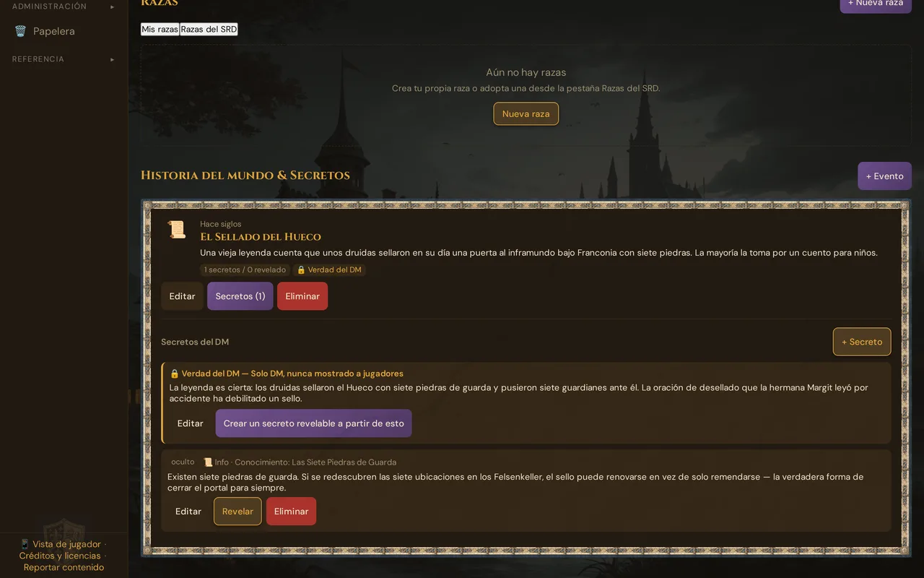Click the Secretos del DM heading
The width and height of the screenshot is (924, 578).
195,342
